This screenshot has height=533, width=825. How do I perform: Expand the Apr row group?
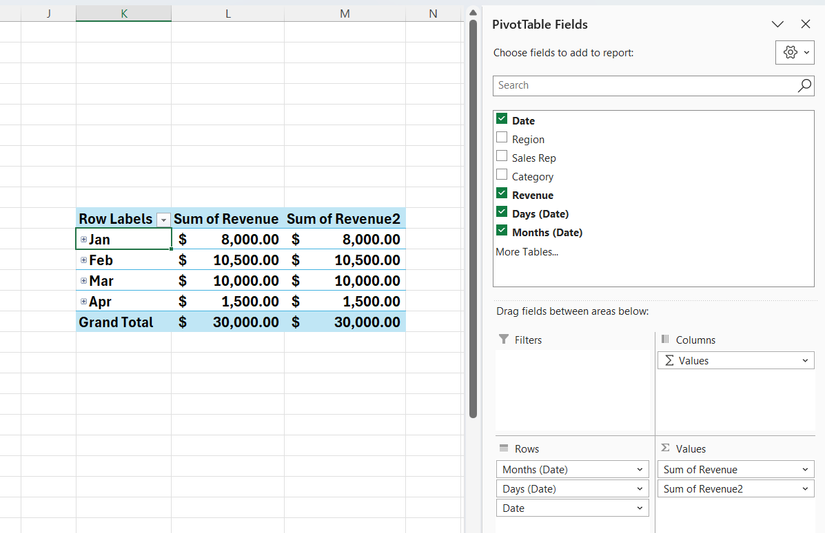point(84,301)
